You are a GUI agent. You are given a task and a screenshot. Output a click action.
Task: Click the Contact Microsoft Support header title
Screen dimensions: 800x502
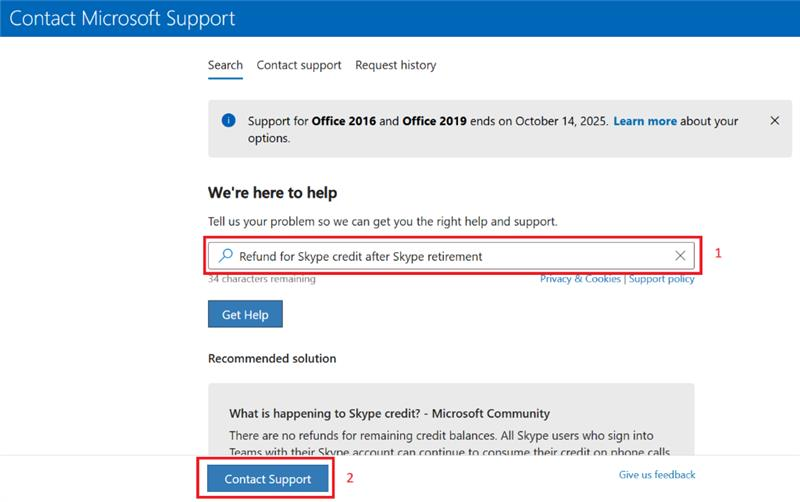pyautogui.click(x=122, y=18)
